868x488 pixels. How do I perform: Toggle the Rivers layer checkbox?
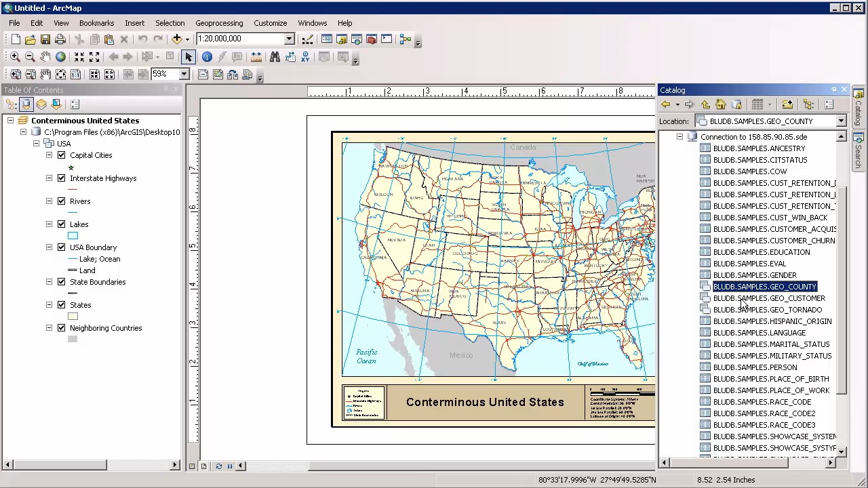[x=62, y=201]
